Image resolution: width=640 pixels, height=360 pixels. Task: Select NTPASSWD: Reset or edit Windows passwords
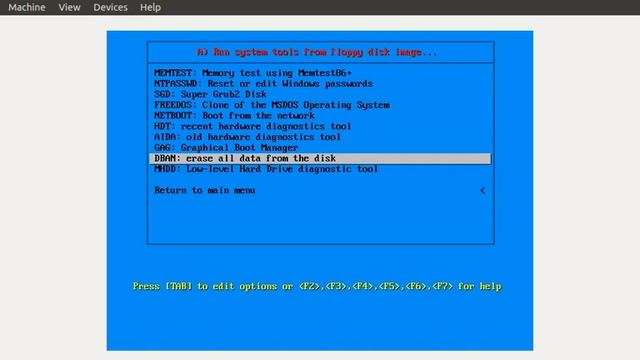[263, 84]
